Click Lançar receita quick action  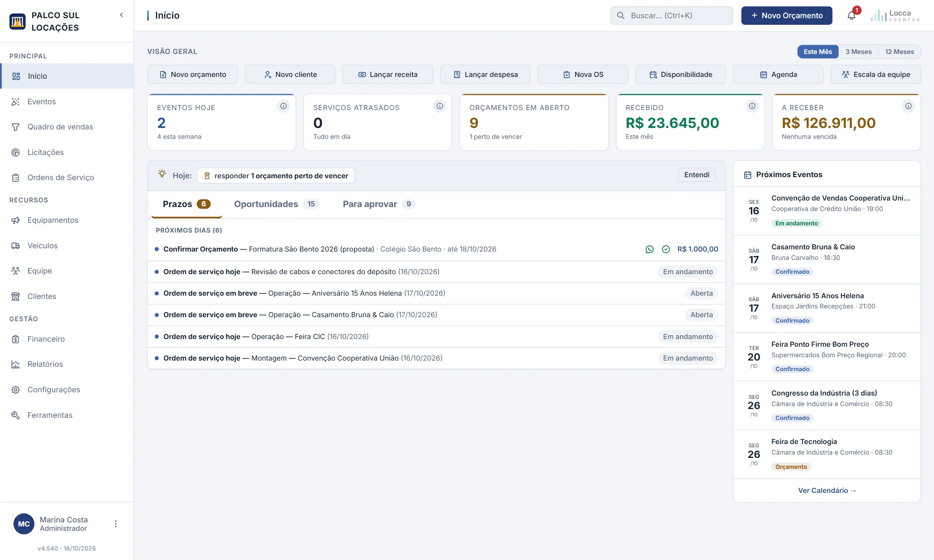[x=387, y=74]
